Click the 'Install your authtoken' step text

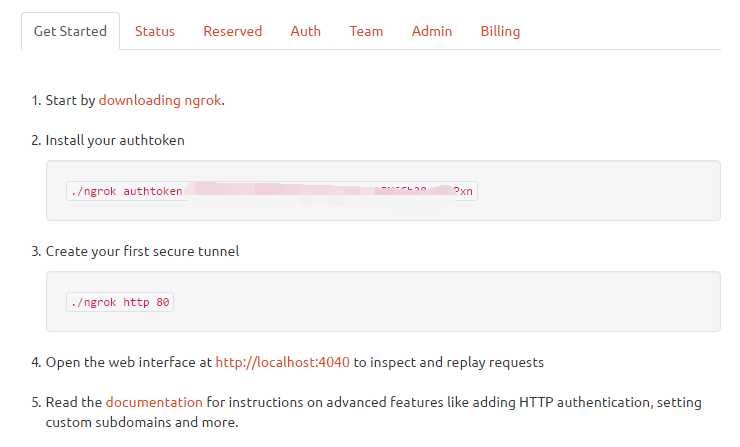click(115, 140)
